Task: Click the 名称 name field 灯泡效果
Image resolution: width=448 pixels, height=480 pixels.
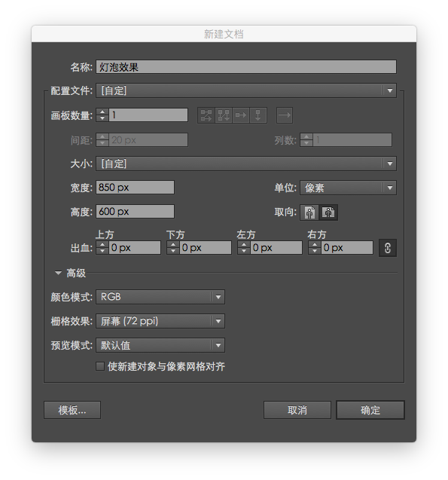Action: point(246,67)
